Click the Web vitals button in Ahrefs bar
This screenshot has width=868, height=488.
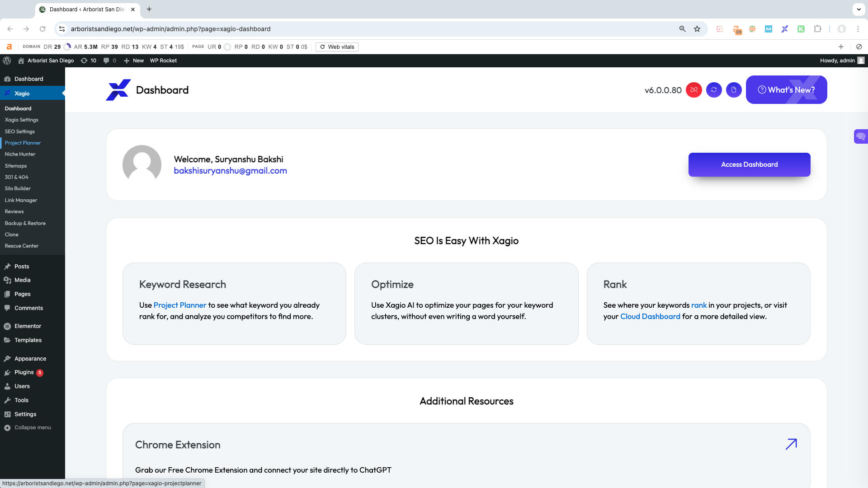tap(337, 47)
